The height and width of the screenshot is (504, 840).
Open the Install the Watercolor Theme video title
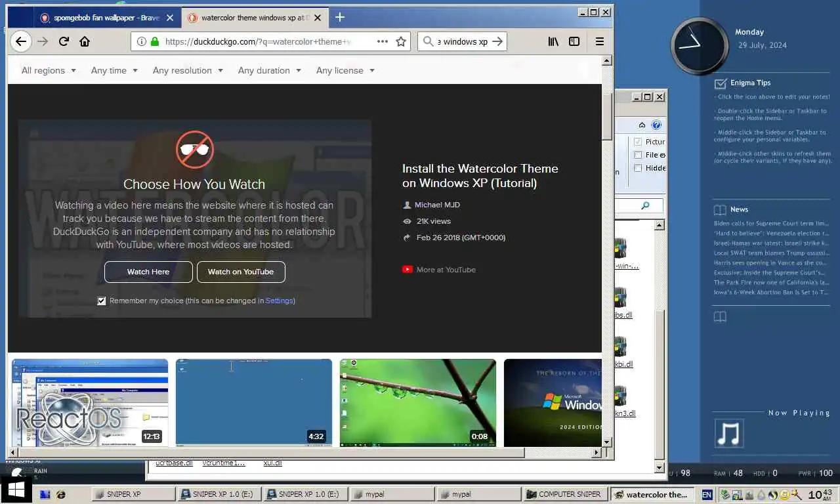point(480,176)
